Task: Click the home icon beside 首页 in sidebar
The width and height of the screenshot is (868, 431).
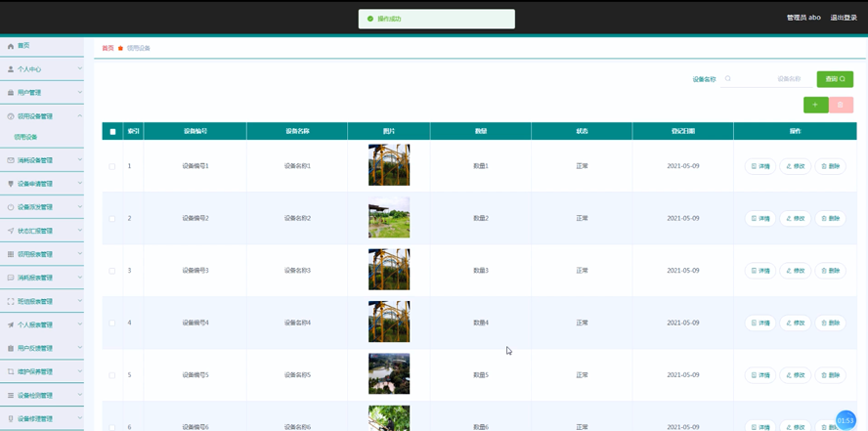Action: coord(10,47)
